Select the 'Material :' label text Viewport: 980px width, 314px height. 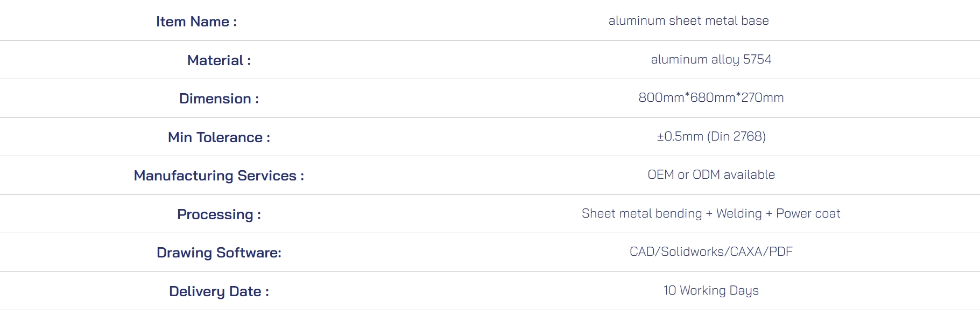[x=218, y=60]
